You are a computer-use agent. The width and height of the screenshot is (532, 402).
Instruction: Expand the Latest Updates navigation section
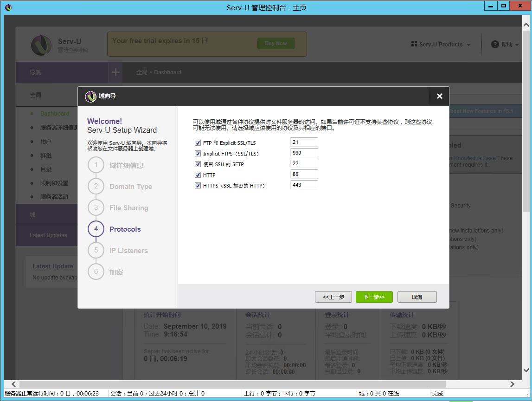[47, 235]
